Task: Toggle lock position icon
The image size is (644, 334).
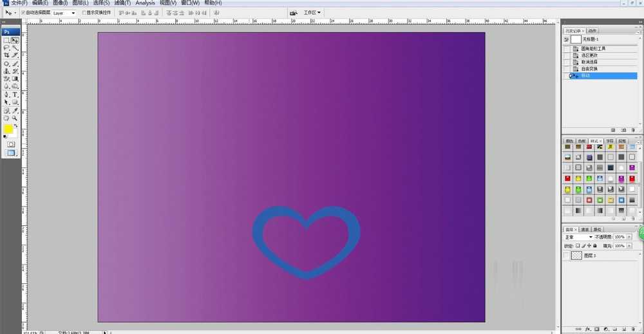Action: click(589, 246)
